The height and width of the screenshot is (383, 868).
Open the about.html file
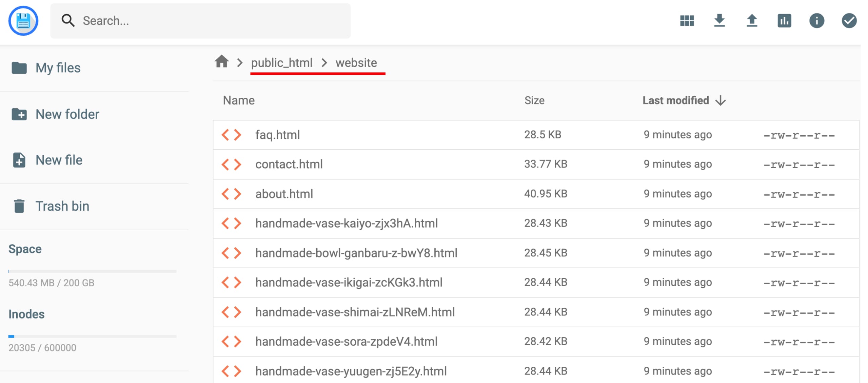(284, 194)
